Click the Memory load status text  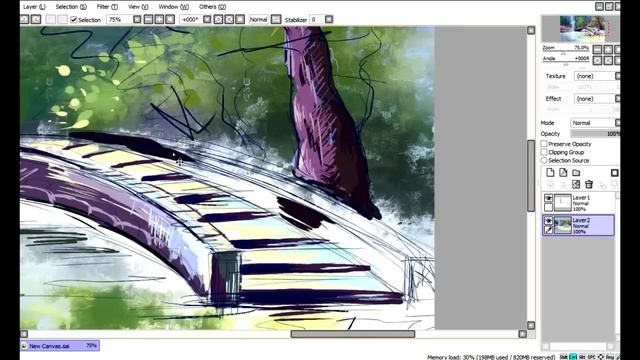491,357
